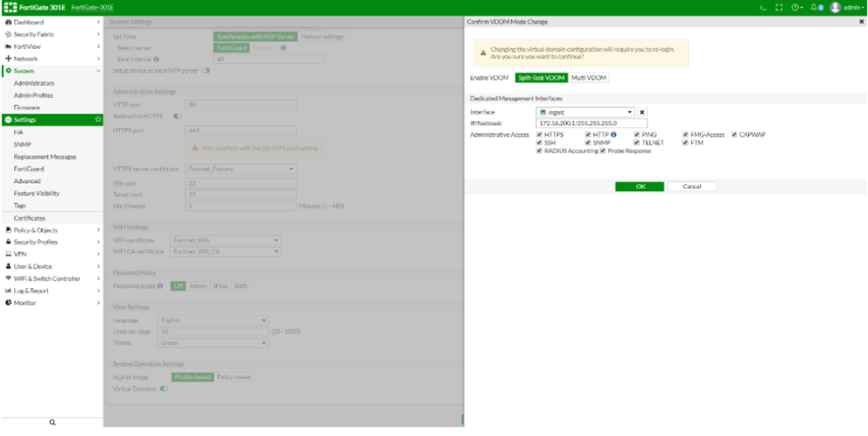Click the FortiGate-301E hostname link
The image size is (868, 436).
(93, 8)
